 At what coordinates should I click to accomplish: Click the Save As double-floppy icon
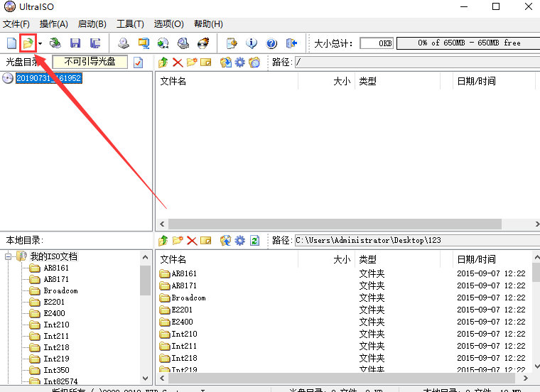(x=95, y=43)
